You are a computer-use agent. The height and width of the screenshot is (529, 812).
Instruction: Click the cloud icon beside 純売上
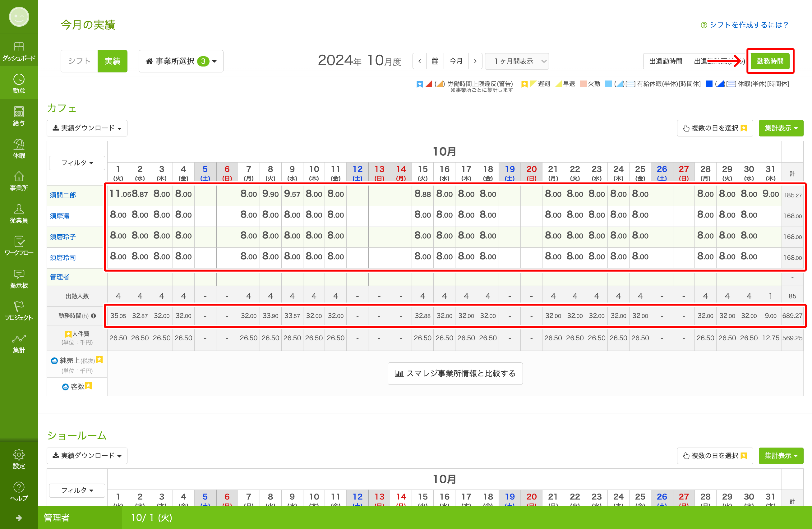click(54, 361)
